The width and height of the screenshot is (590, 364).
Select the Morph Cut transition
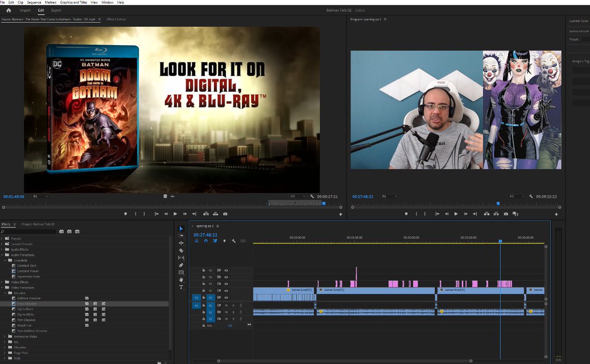tap(24, 325)
